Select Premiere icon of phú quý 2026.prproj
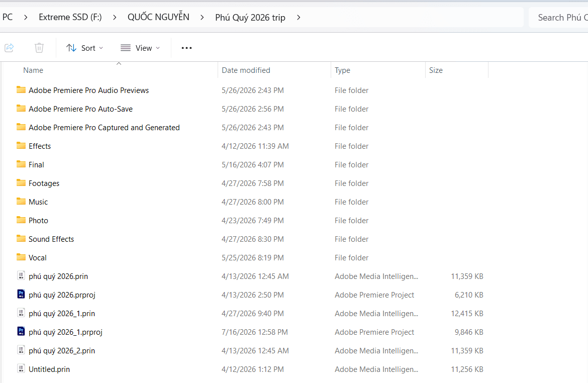This screenshot has height=383, width=588. (22, 294)
